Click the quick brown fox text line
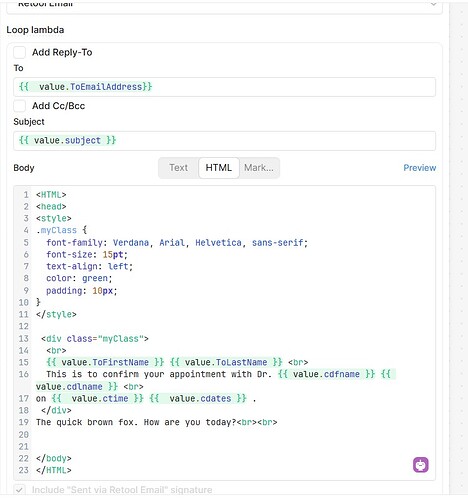The height and width of the screenshot is (500, 468). point(157,422)
